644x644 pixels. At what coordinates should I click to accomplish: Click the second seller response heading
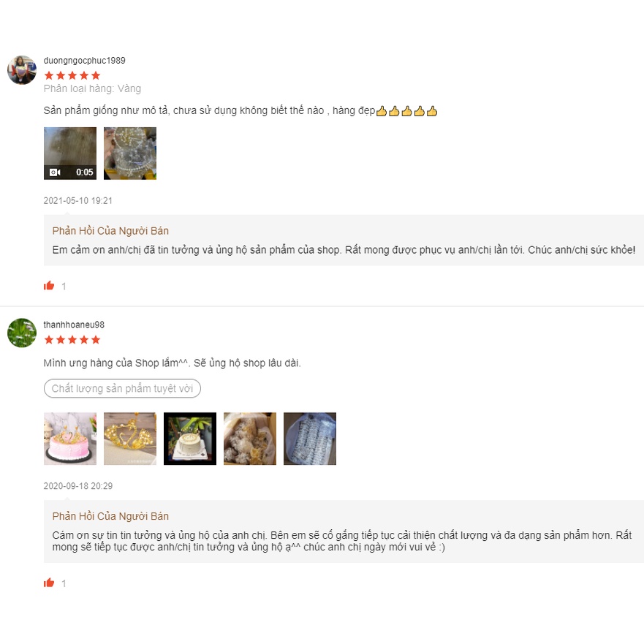coord(110,516)
